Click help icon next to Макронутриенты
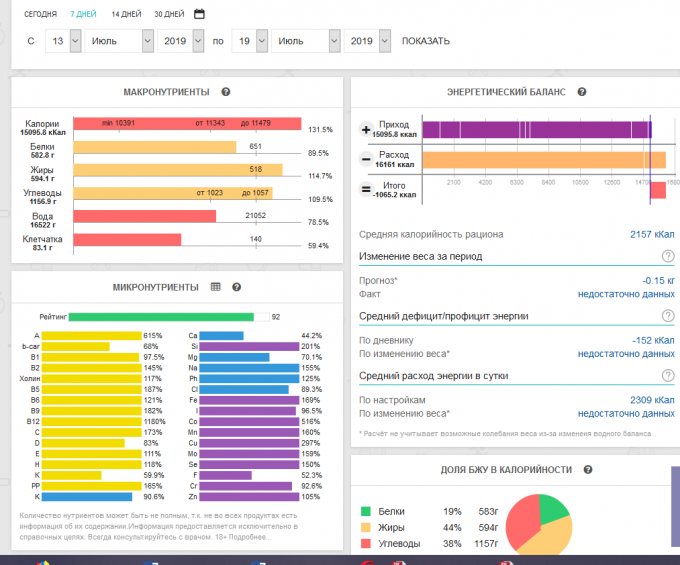The image size is (680, 565). pyautogui.click(x=226, y=92)
